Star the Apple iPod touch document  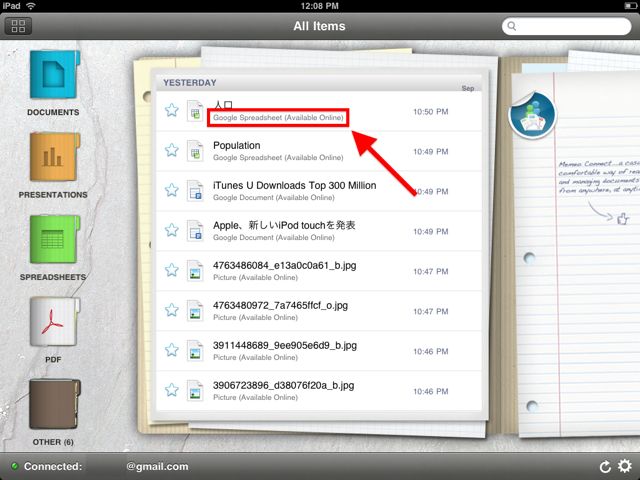pos(172,230)
